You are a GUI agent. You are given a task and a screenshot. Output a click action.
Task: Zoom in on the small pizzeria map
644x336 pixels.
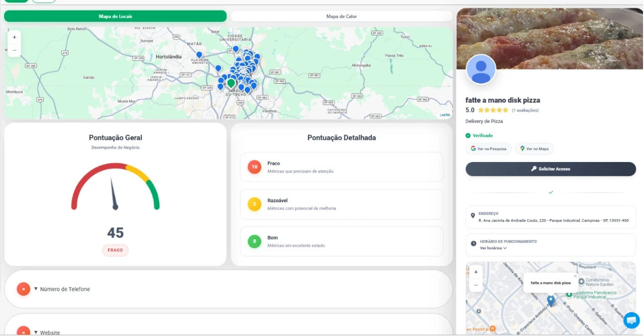(x=476, y=272)
